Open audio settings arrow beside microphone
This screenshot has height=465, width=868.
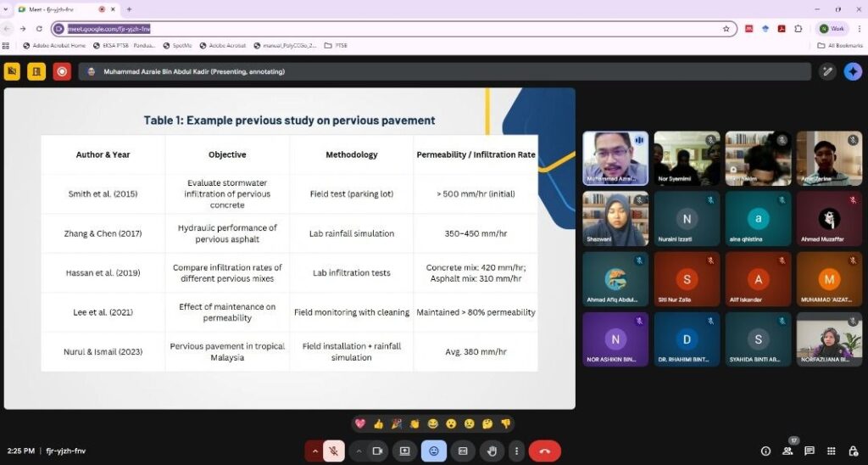click(x=315, y=451)
